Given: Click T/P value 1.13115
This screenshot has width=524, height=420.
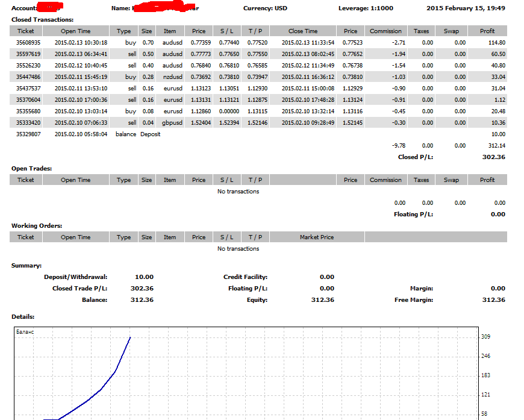Looking at the screenshot, I should (x=257, y=111).
